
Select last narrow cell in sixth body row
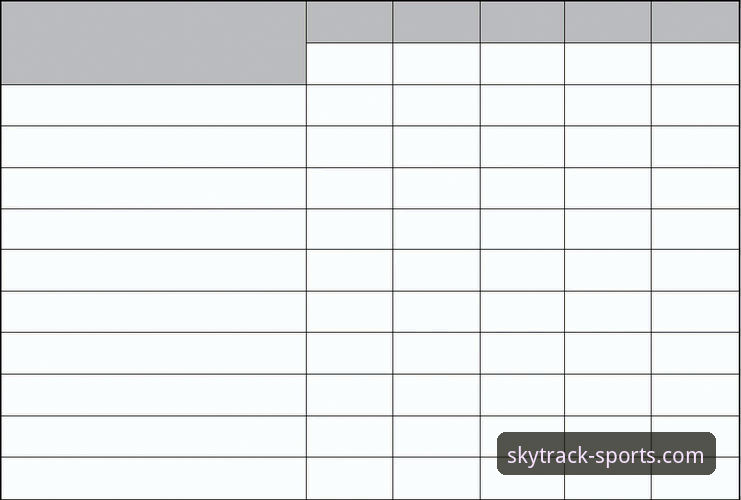click(x=696, y=312)
